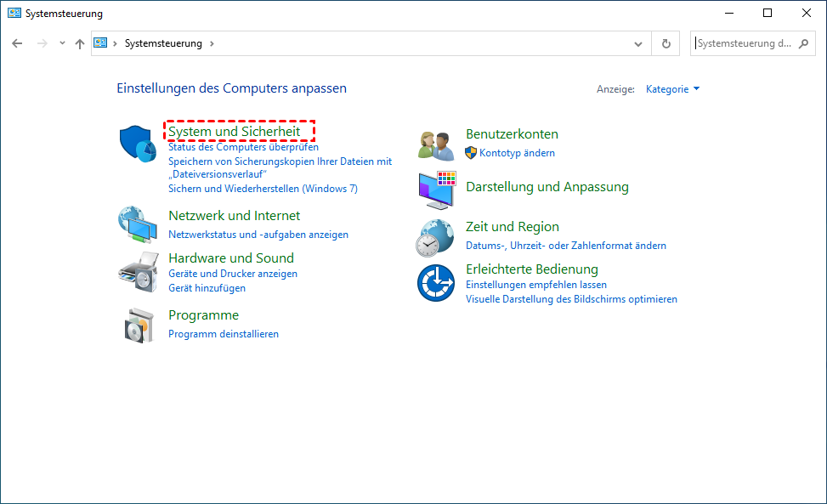Click Datums-, Uhrzeit- oder Zahlenformat ändern
827x504 pixels.
566,246
